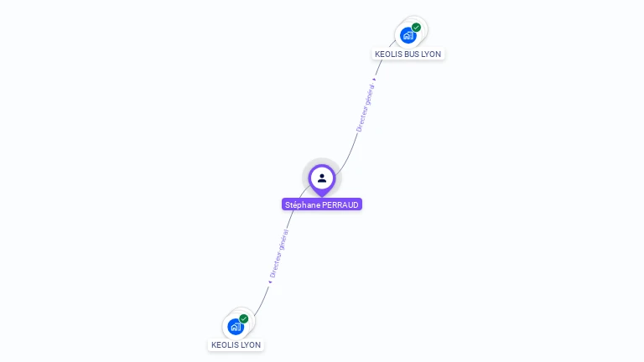644x362 pixels.
Task: Click the KEOLIS BUS LYON building icon
Action: (408, 36)
